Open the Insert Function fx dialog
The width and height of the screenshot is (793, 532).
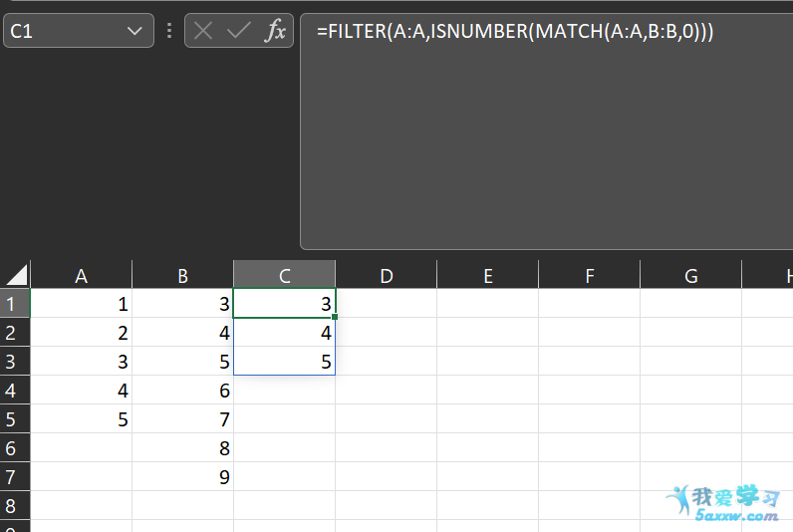pos(275,31)
